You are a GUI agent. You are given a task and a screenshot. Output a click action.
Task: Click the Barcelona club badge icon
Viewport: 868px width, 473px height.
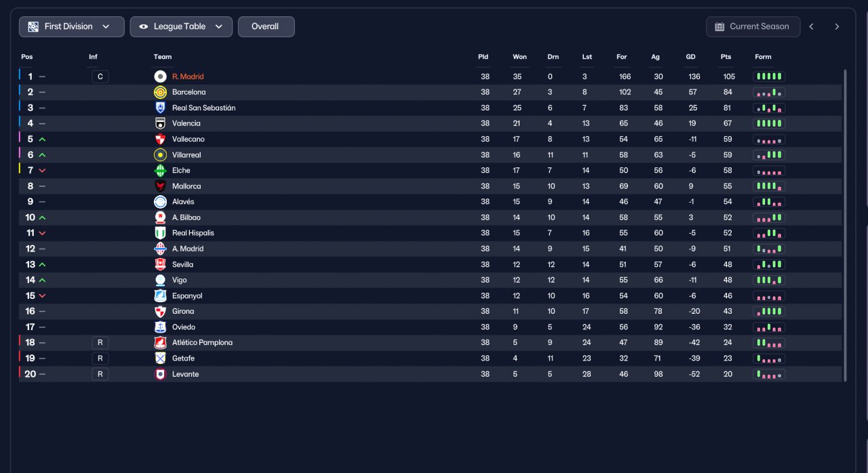pos(160,92)
